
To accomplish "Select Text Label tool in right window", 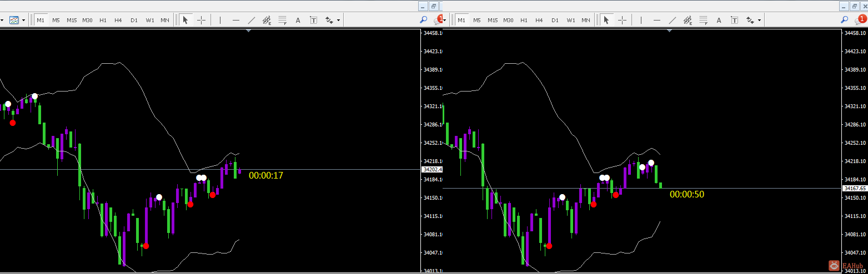I will click(734, 20).
